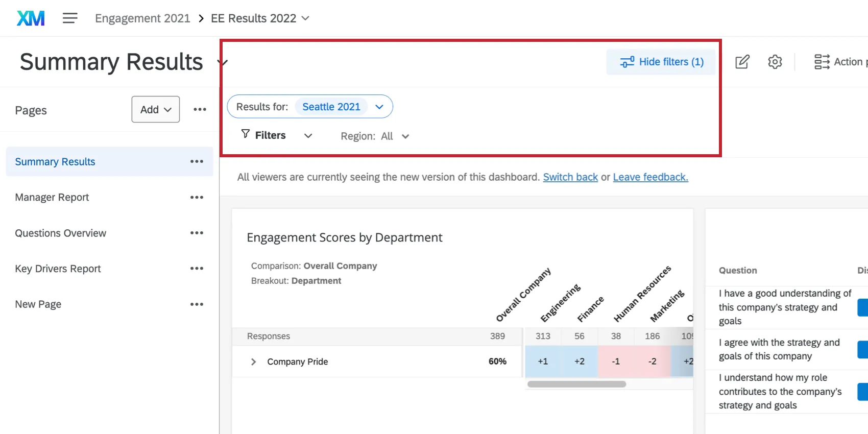The height and width of the screenshot is (434, 868).
Task: Go to the Questions Overview page
Action: coord(61,233)
